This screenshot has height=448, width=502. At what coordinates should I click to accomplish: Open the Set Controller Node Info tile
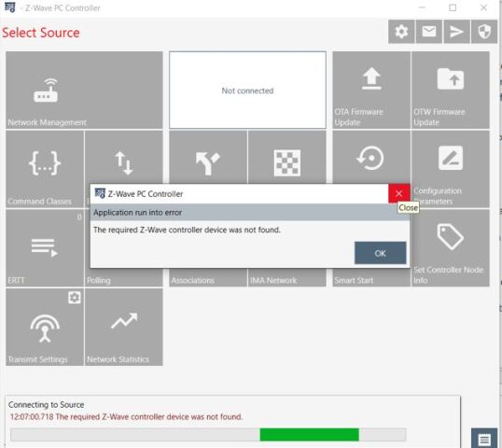[451, 248]
